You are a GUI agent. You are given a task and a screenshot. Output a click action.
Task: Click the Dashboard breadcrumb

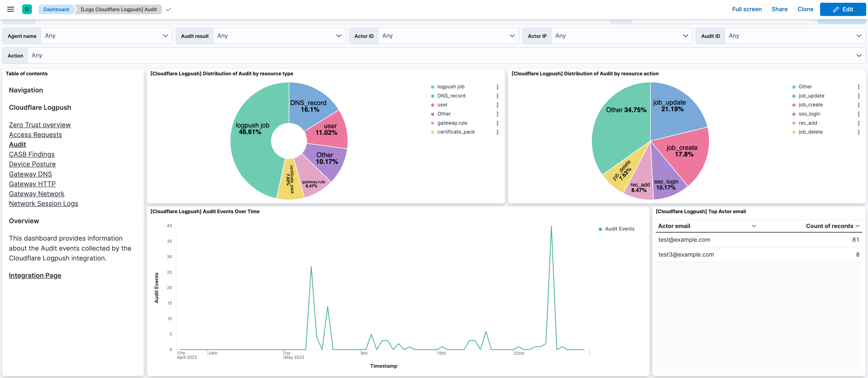pyautogui.click(x=56, y=9)
